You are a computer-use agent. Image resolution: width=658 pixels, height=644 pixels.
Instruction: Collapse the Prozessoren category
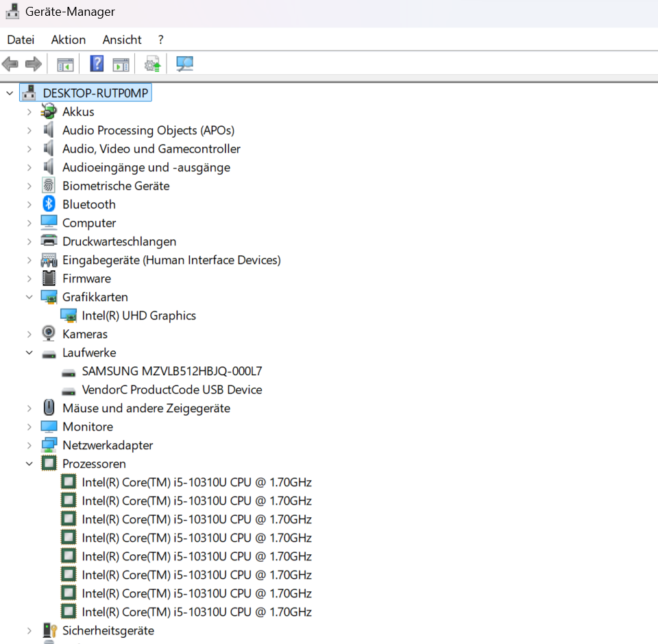click(29, 464)
